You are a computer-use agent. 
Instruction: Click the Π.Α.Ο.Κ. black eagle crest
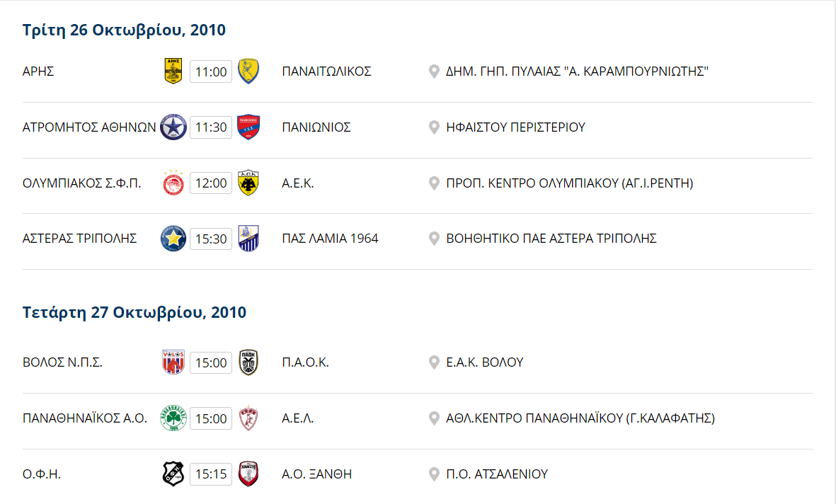pyautogui.click(x=248, y=362)
